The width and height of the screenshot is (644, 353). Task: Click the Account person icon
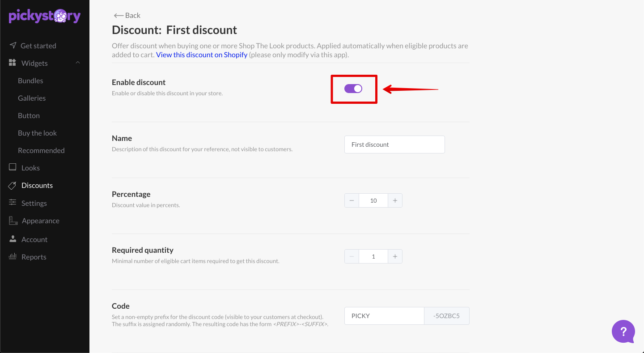click(13, 239)
